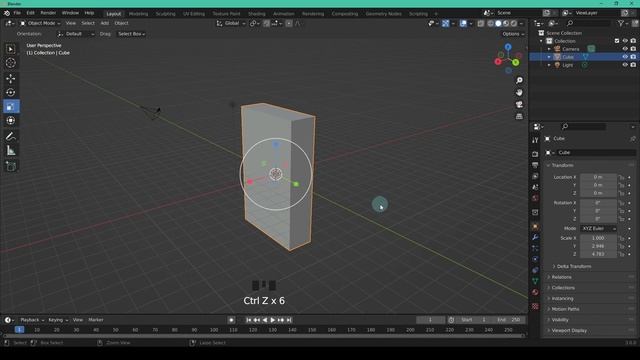Screen dimensions: 640x360
Task: Select the Scale tool
Action: tap(11, 107)
